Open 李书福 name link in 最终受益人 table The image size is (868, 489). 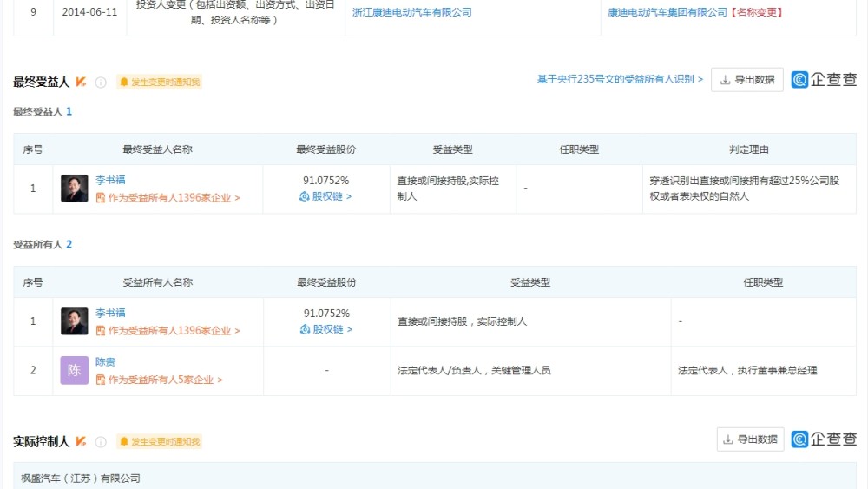point(110,180)
